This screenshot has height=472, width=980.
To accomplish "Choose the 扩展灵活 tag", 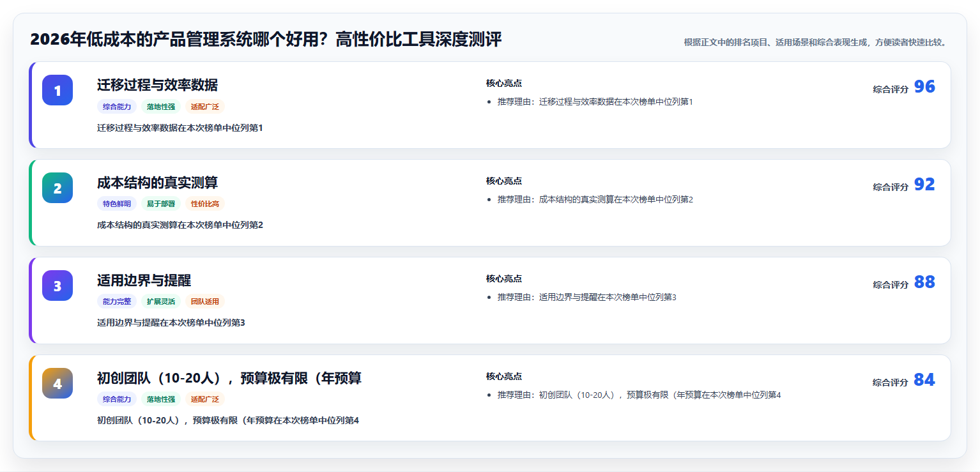I will coord(161,301).
